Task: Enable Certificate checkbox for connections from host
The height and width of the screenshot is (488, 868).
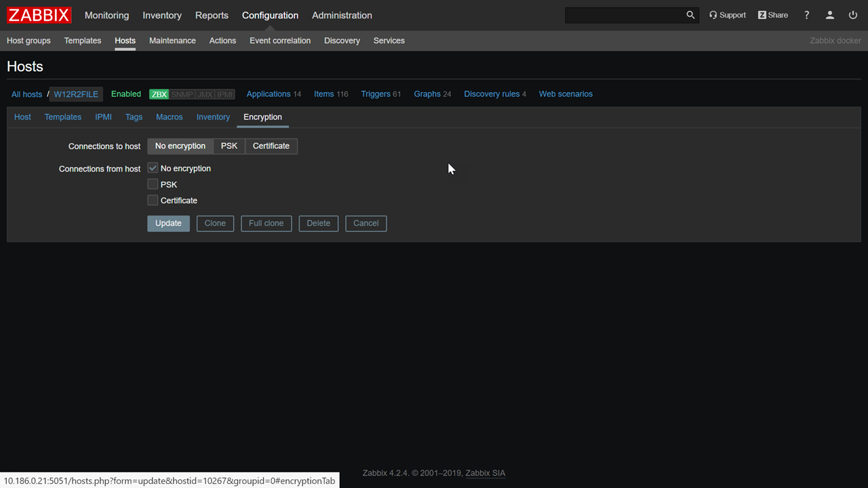Action: click(x=153, y=201)
